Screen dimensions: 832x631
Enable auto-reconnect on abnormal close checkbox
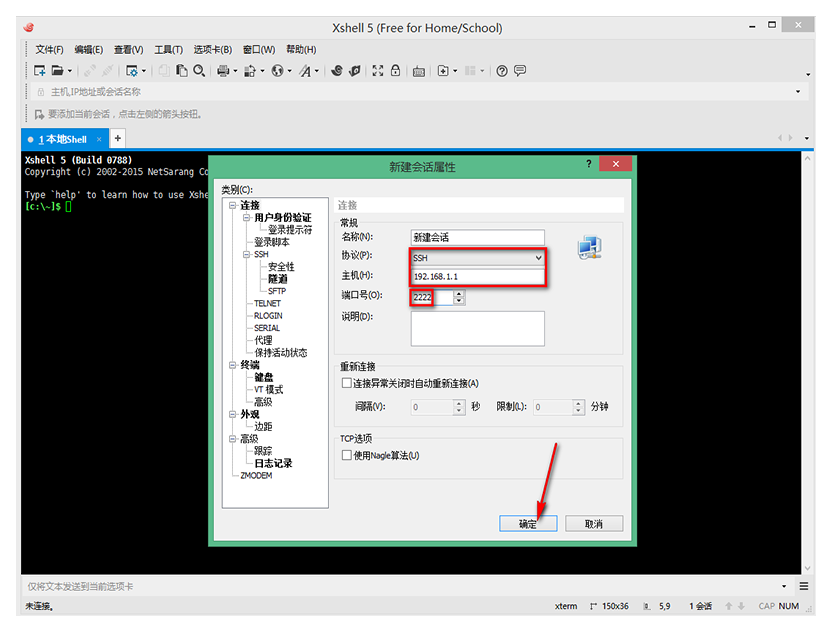pyautogui.click(x=347, y=383)
